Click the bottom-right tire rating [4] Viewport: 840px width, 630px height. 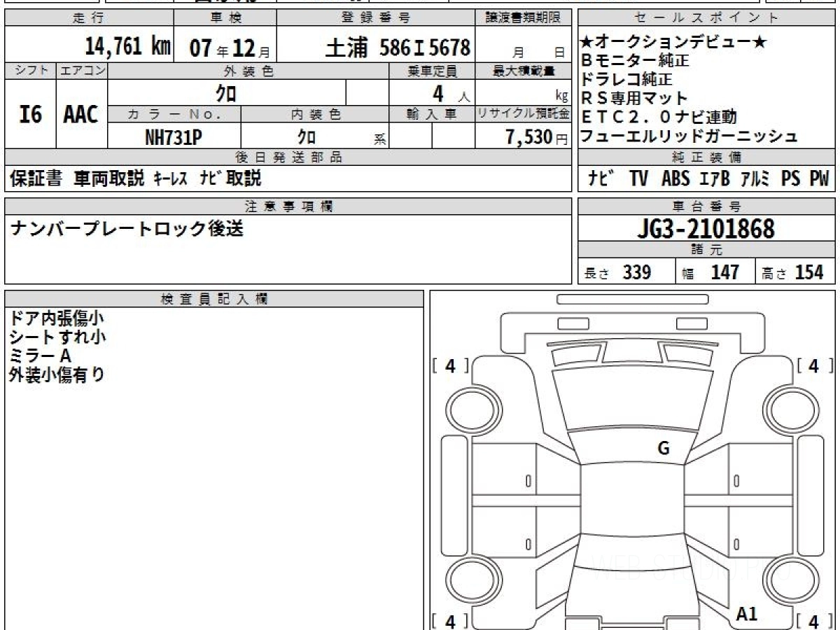point(814,621)
